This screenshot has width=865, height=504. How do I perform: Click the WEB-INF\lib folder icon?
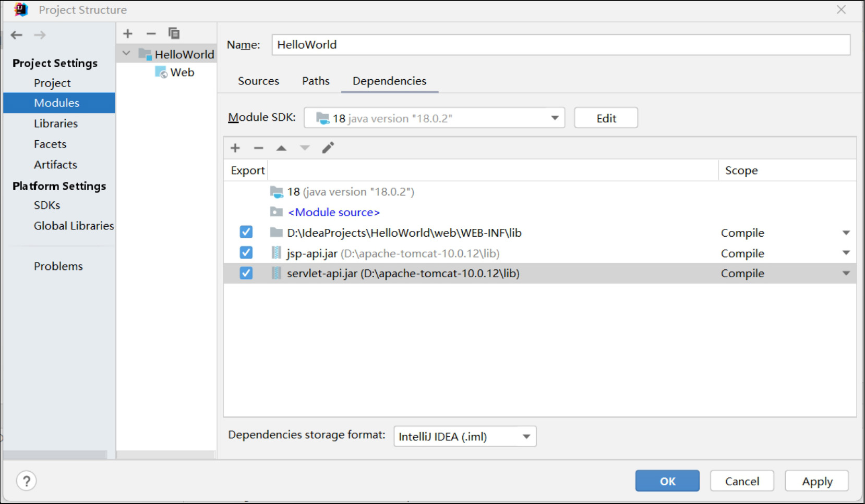pyautogui.click(x=277, y=232)
